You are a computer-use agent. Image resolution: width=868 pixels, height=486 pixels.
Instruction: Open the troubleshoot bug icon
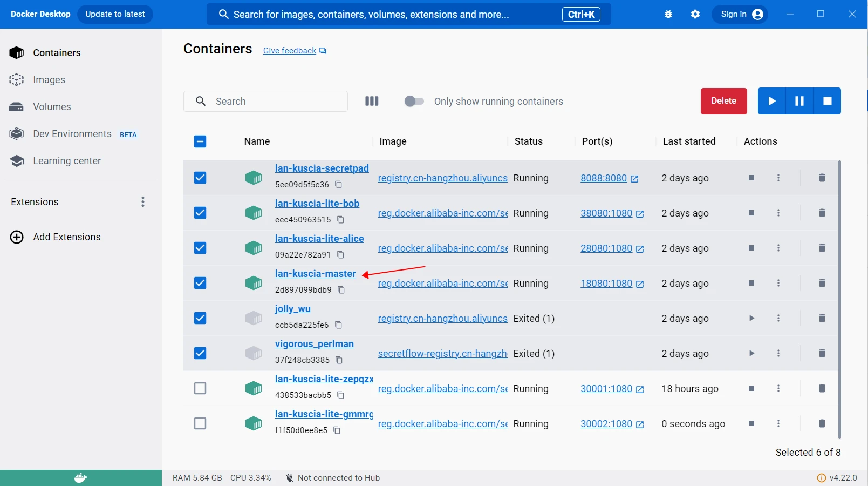coord(668,14)
